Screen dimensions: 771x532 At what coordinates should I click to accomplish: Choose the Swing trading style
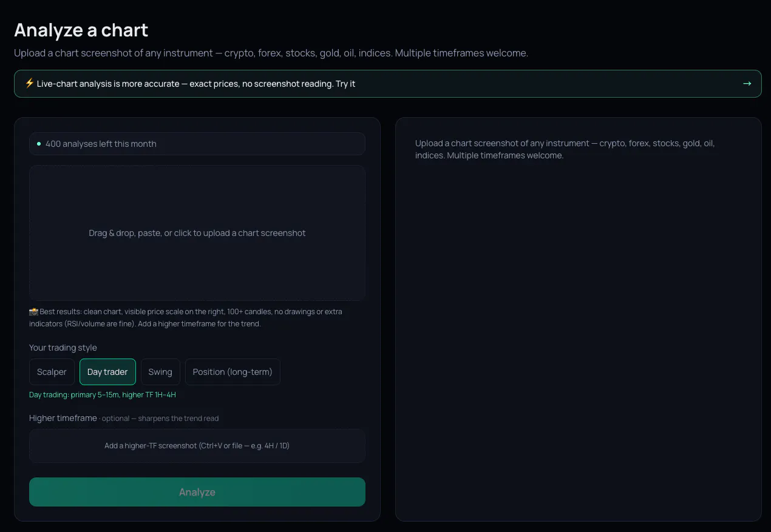click(160, 372)
